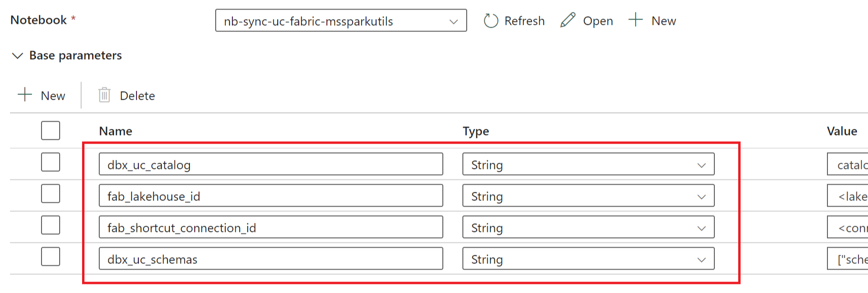868x293 pixels.
Task: Click the pencil Open icon
Action: tap(567, 21)
